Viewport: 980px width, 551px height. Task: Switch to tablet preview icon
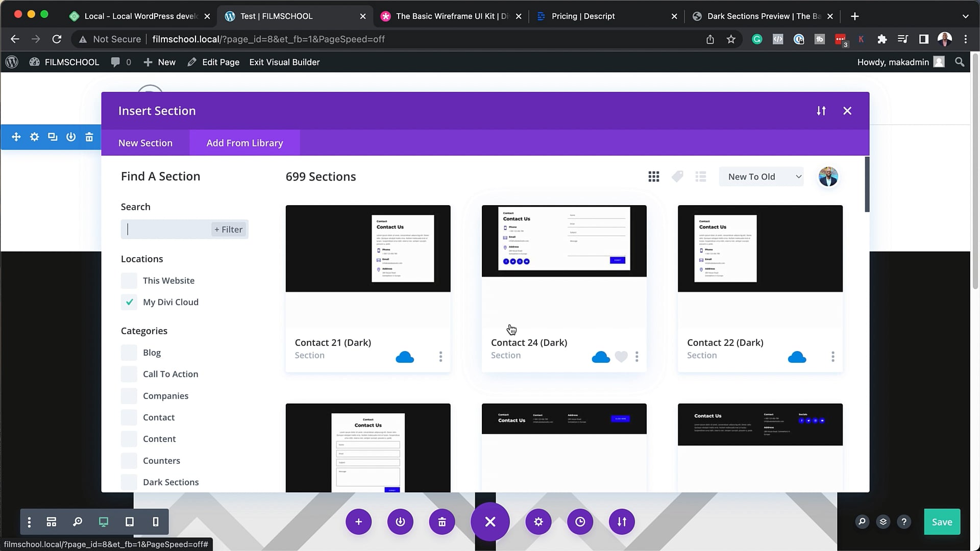click(x=130, y=521)
